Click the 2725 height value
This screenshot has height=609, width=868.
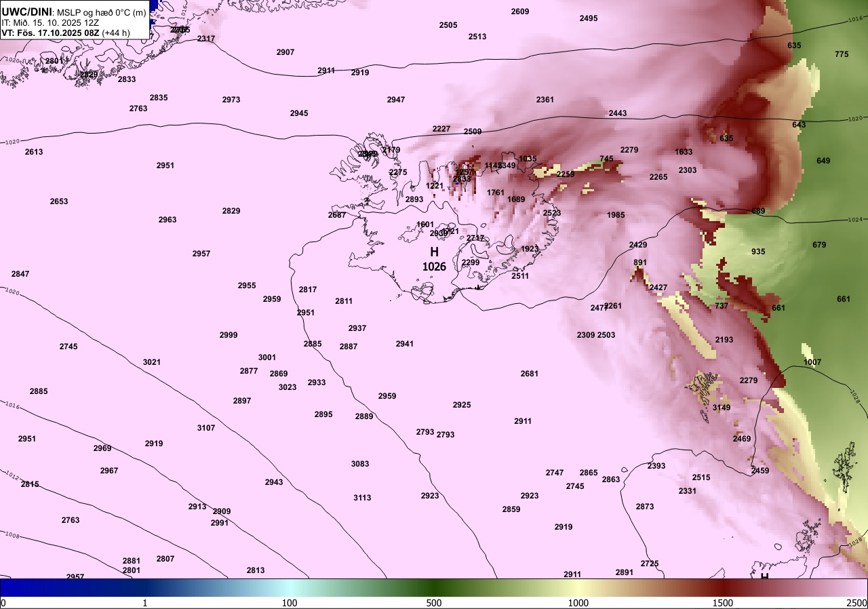650,564
